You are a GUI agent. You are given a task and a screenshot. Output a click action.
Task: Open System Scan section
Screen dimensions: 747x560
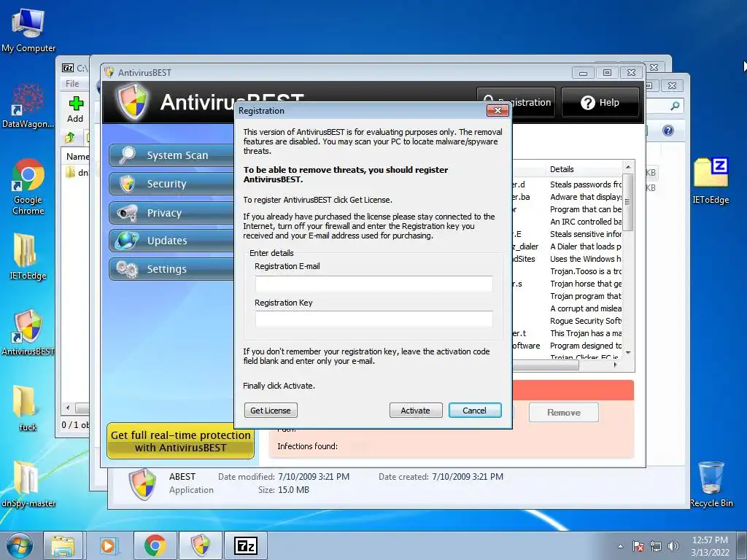pos(171,155)
